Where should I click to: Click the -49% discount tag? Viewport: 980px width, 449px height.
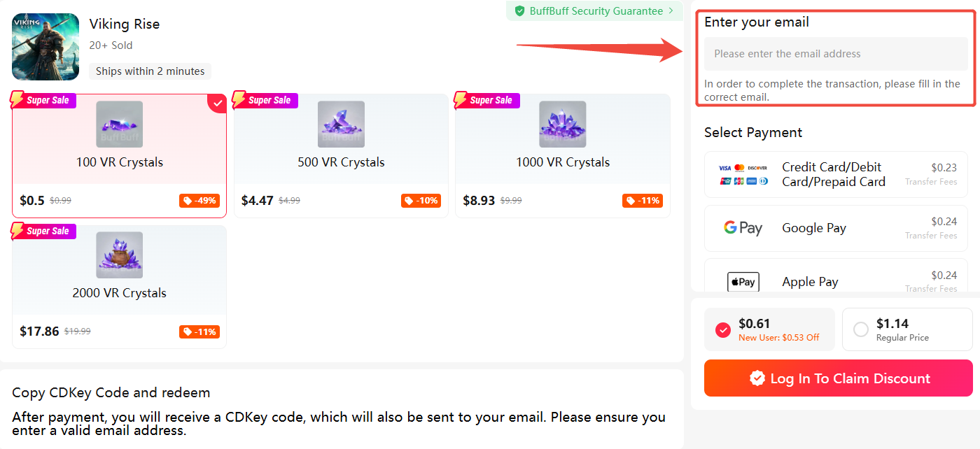[x=199, y=201]
